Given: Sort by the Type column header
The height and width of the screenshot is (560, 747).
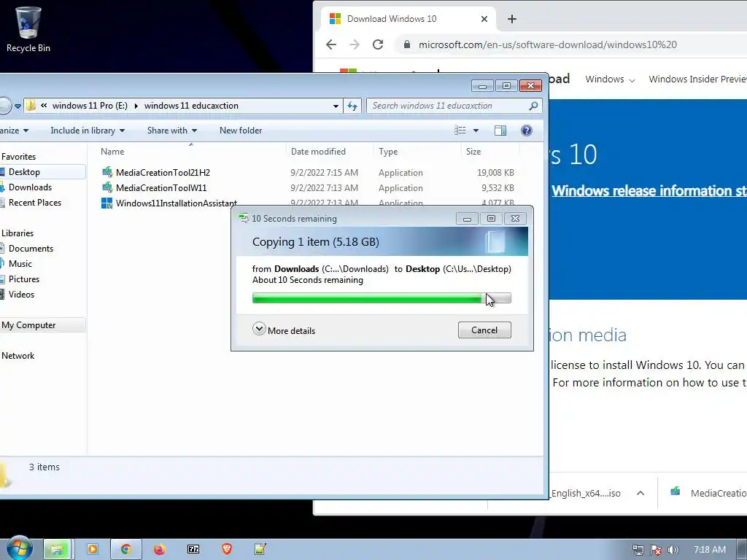Looking at the screenshot, I should point(417,152).
